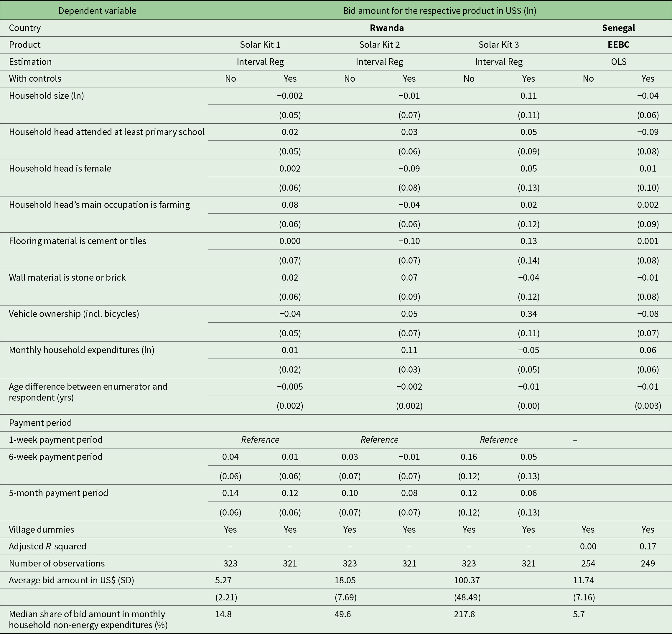The width and height of the screenshot is (672, 634).
Task: Click the bold 'EEBC' product label
Action: point(618,45)
